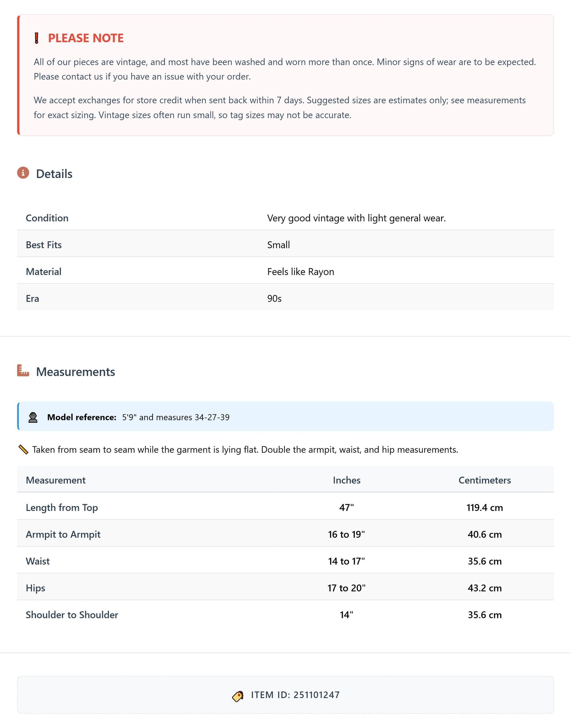The height and width of the screenshot is (728, 571).
Task: Click the yellow tape measure emoji
Action: (23, 449)
